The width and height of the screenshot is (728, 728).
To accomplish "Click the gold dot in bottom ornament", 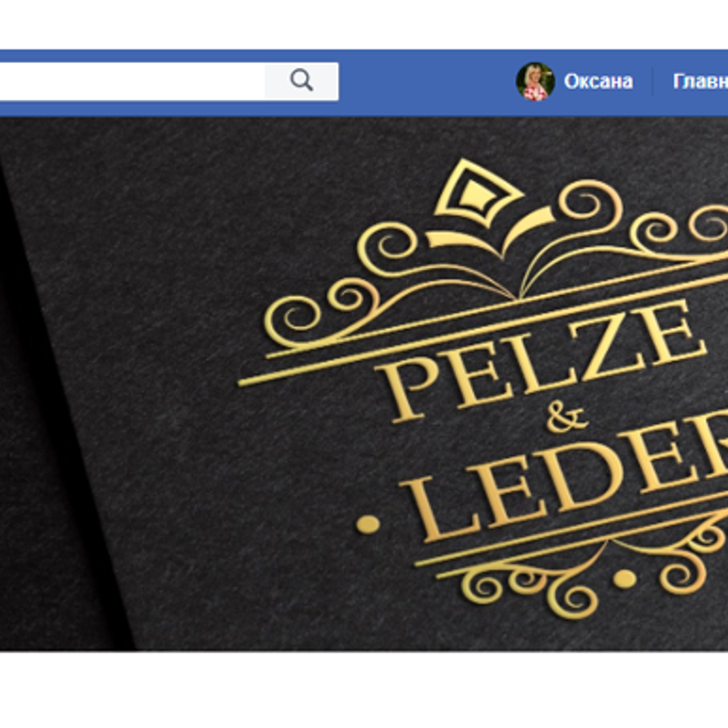I will pos(624,579).
